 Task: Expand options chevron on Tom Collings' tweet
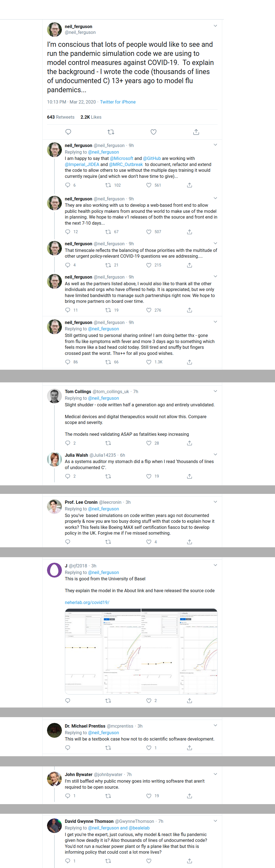[215, 391]
